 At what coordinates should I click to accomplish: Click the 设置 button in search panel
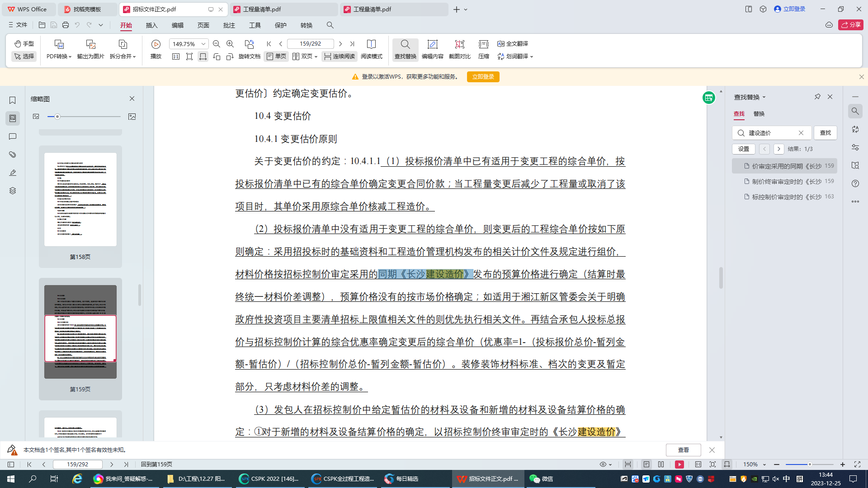point(744,149)
